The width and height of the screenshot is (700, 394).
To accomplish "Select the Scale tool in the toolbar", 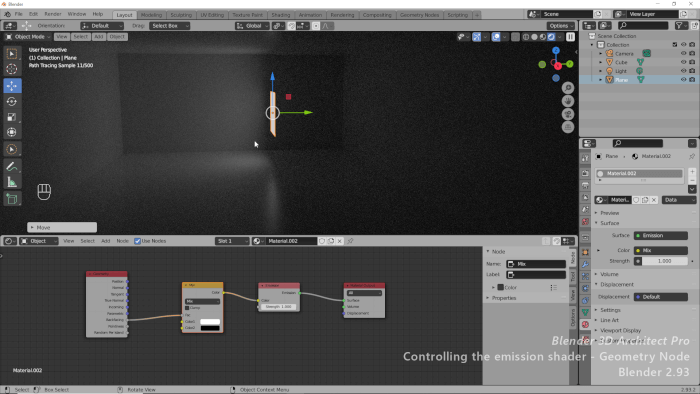I will (12, 117).
